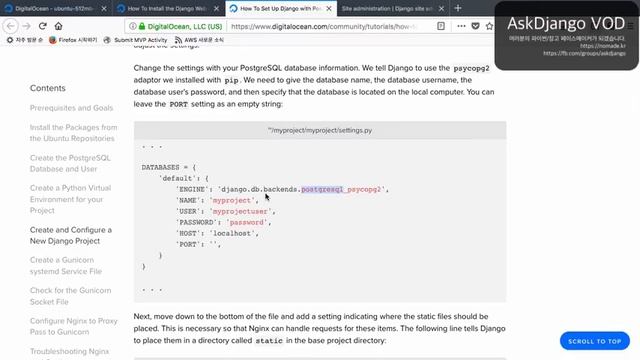Open the reader view icon in address bar
Image resolution: width=640 pixels, height=360 pixels.
441,26
